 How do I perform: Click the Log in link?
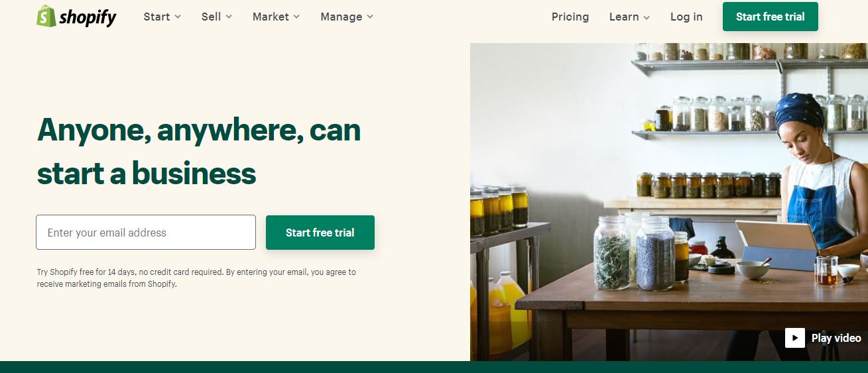point(686,17)
